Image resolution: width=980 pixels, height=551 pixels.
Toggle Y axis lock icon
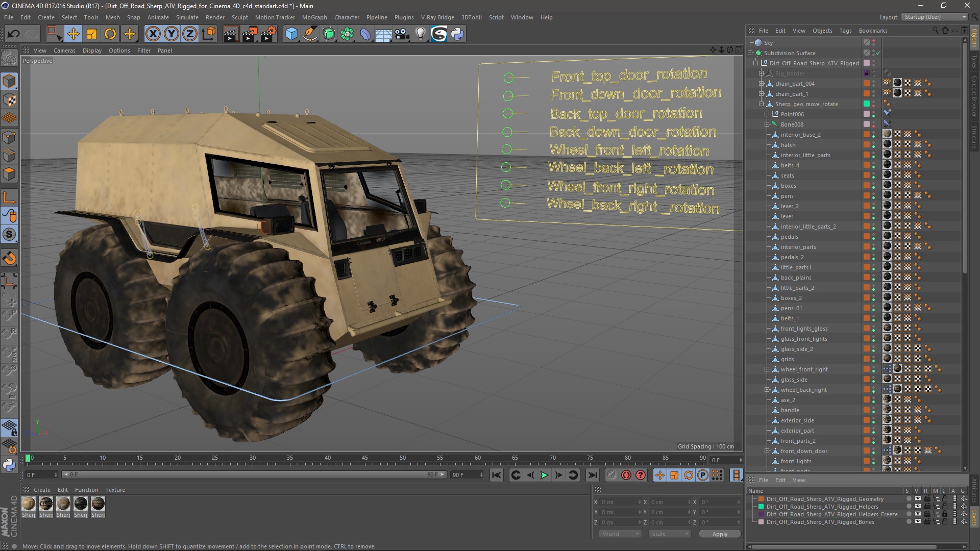[x=171, y=34]
